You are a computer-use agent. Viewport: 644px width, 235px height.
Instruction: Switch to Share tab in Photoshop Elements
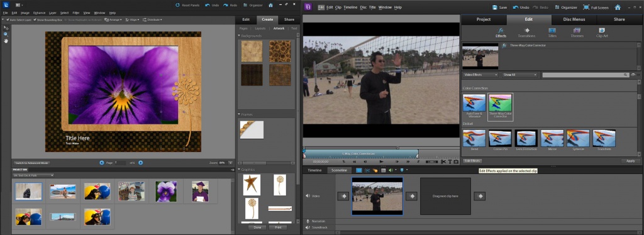tap(289, 19)
